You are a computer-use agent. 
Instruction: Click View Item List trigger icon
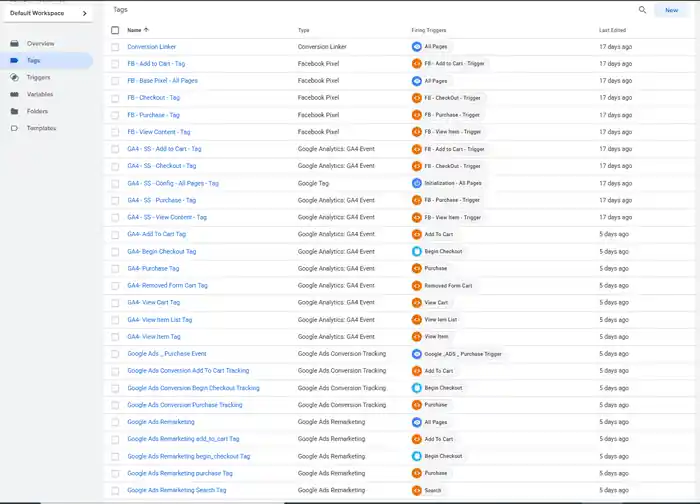[417, 320]
